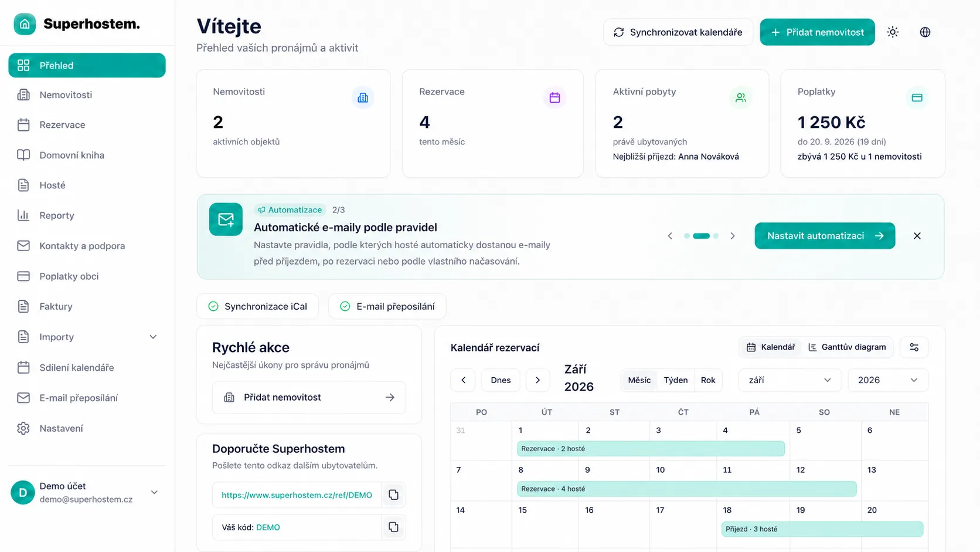This screenshot has height=552, width=980.
Task: Switch calendar to Měsíc view
Action: (639, 380)
